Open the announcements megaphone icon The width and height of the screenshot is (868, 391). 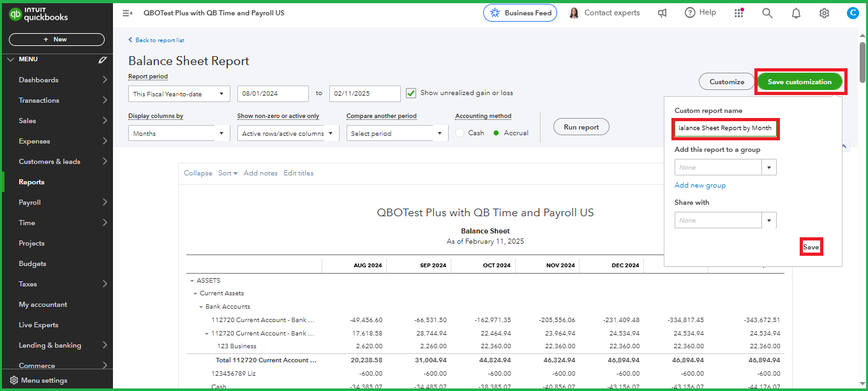pyautogui.click(x=662, y=13)
